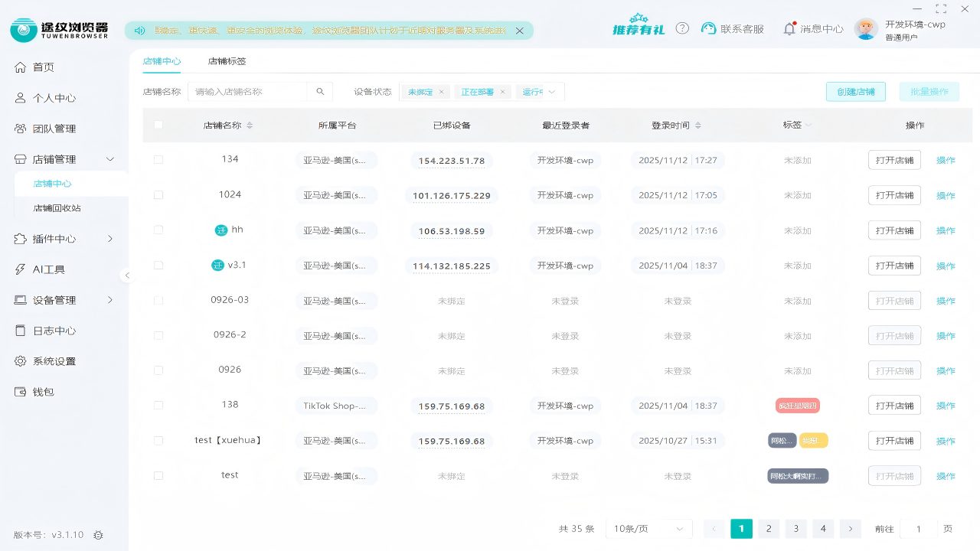
Task: Open the 消息中心 notification bell
Action: pyautogui.click(x=789, y=28)
